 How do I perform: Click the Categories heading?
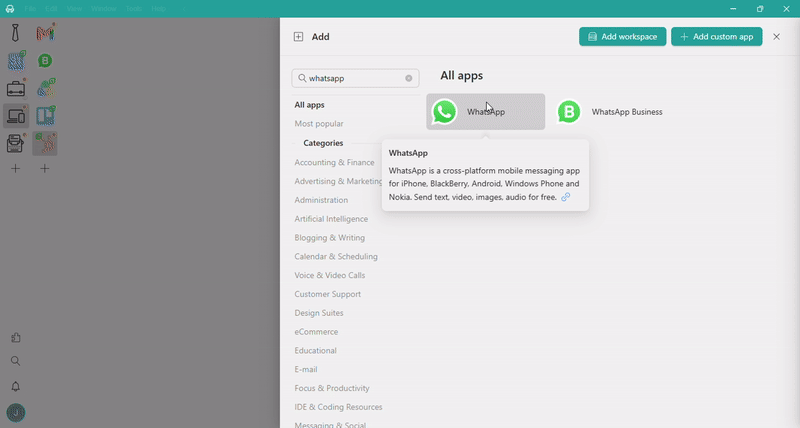[323, 143]
